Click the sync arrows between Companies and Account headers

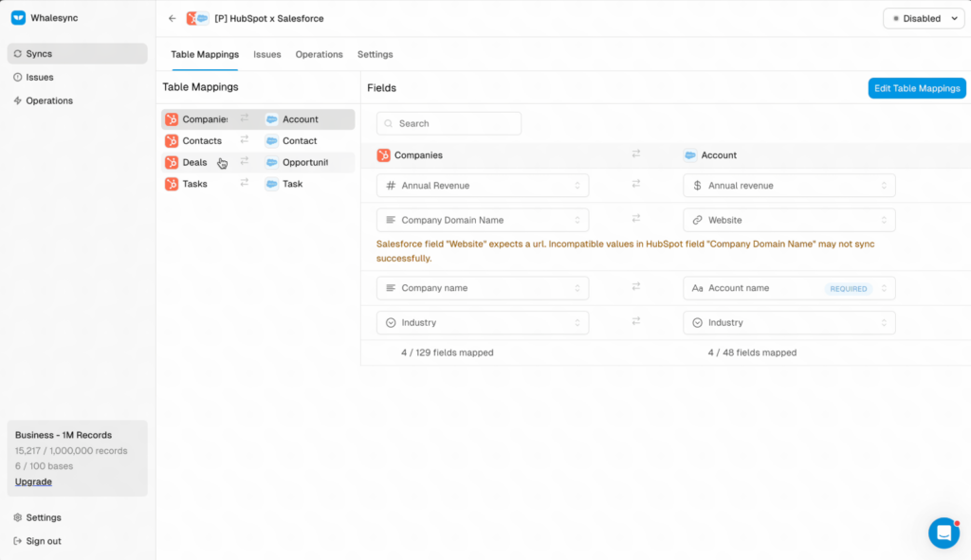click(636, 154)
